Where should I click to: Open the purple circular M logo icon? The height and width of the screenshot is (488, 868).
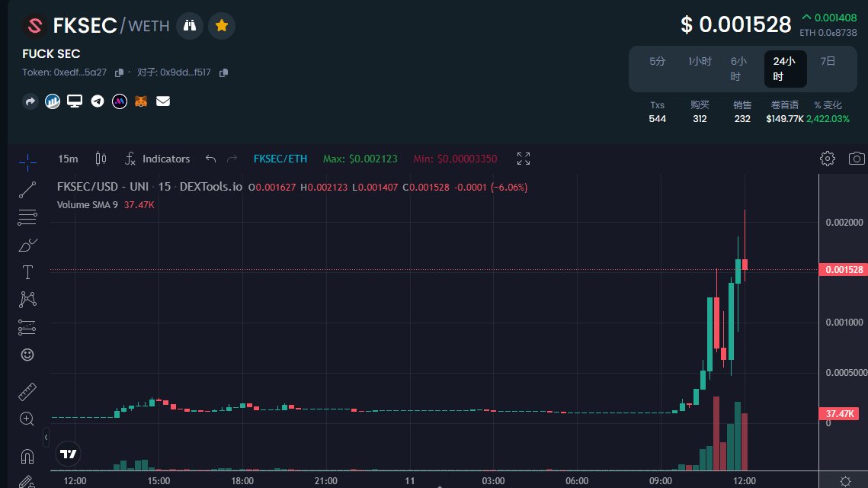[x=120, y=101]
